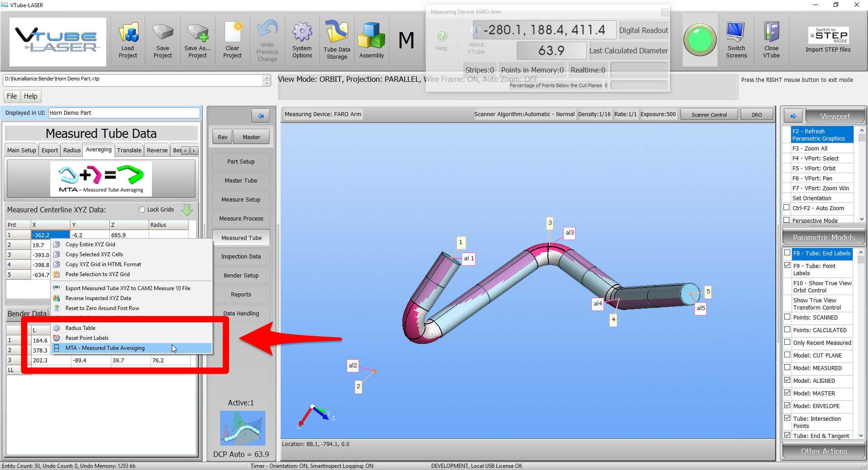Expand the Other Actions panel
The width and height of the screenshot is (868, 470).
[x=824, y=451]
